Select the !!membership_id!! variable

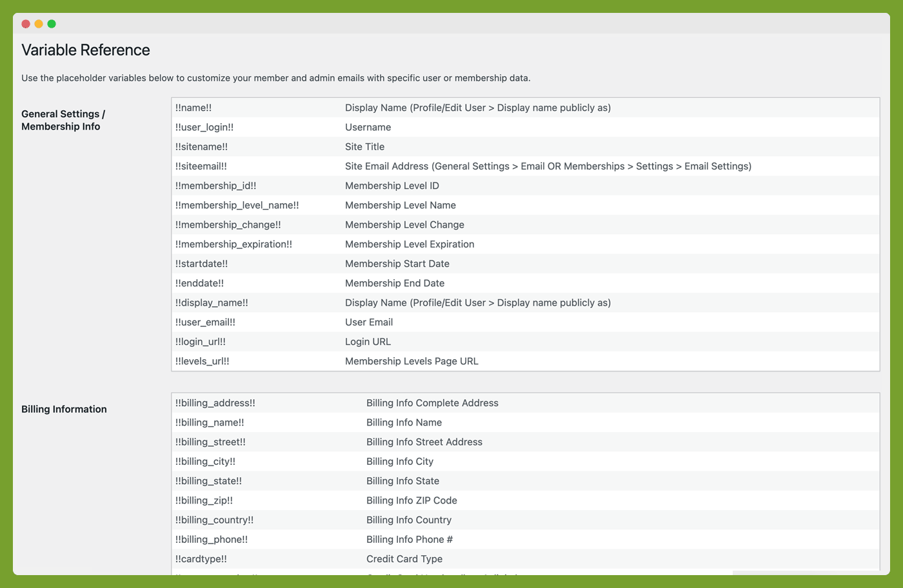216,186
